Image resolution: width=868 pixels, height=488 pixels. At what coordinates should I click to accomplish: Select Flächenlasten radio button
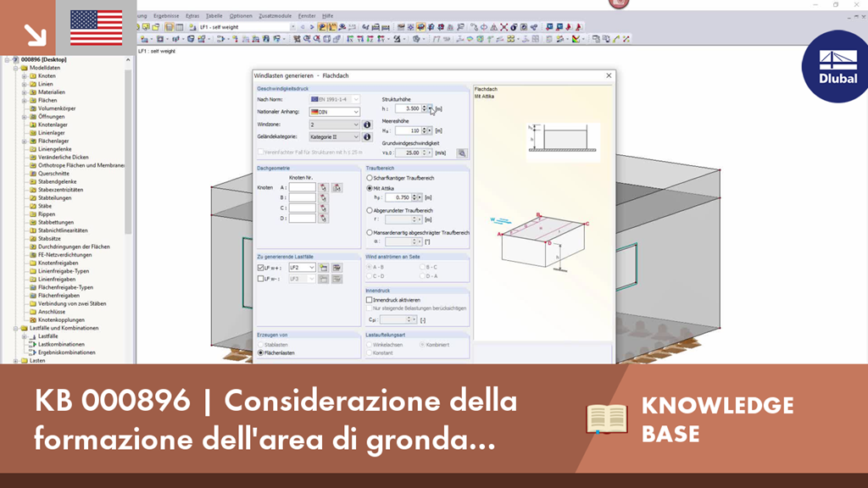261,353
